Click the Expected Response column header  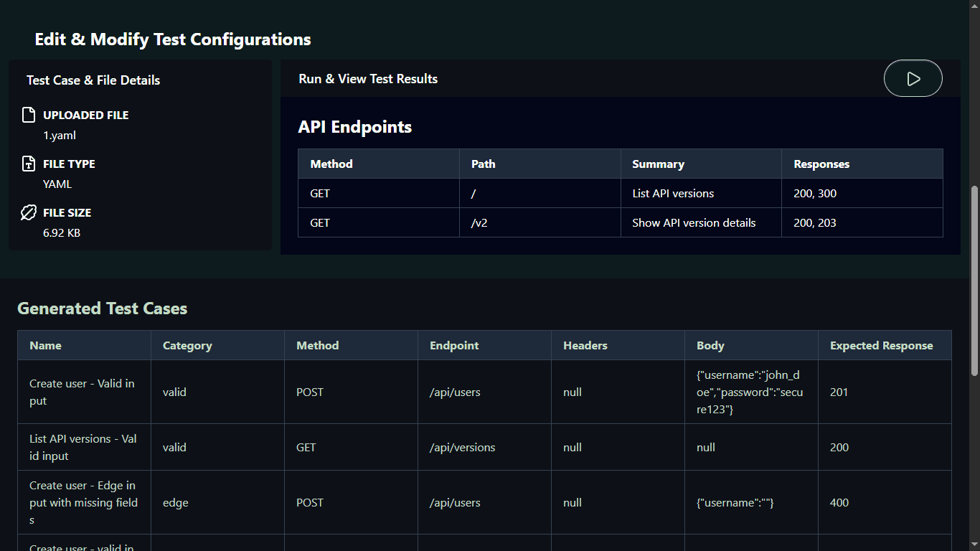point(885,345)
